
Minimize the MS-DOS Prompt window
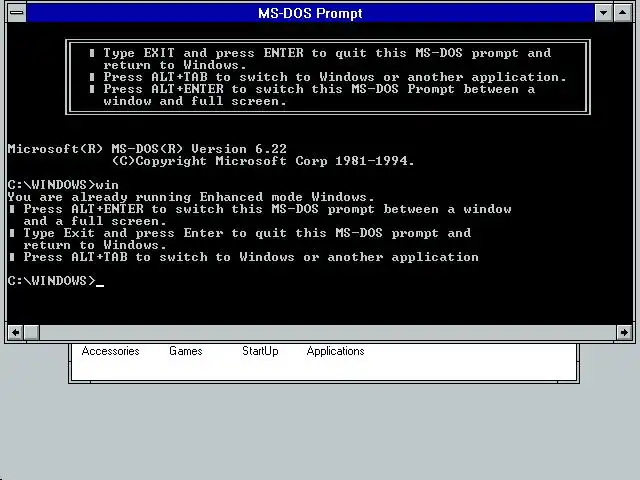coord(603,13)
